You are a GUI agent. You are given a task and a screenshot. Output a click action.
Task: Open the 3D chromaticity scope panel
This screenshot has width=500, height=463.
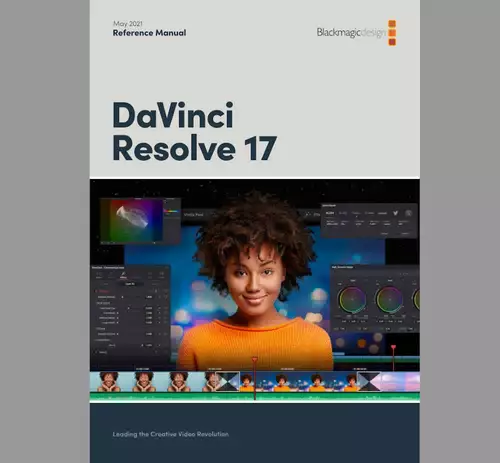pyautogui.click(x=132, y=220)
